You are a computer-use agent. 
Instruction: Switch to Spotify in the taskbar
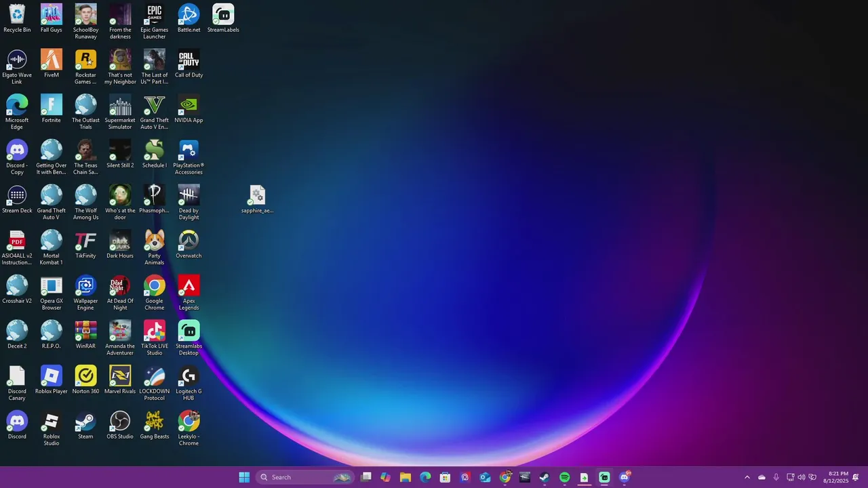point(564,477)
